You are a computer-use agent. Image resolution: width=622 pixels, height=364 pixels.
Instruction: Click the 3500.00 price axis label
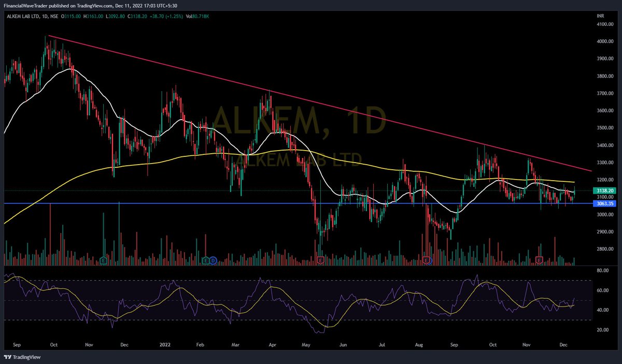coord(604,128)
